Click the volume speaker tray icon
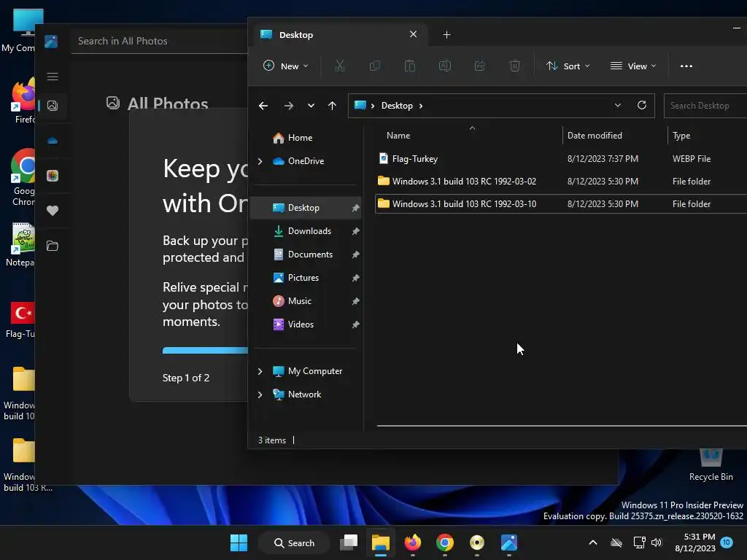The height and width of the screenshot is (560, 747). (x=657, y=542)
